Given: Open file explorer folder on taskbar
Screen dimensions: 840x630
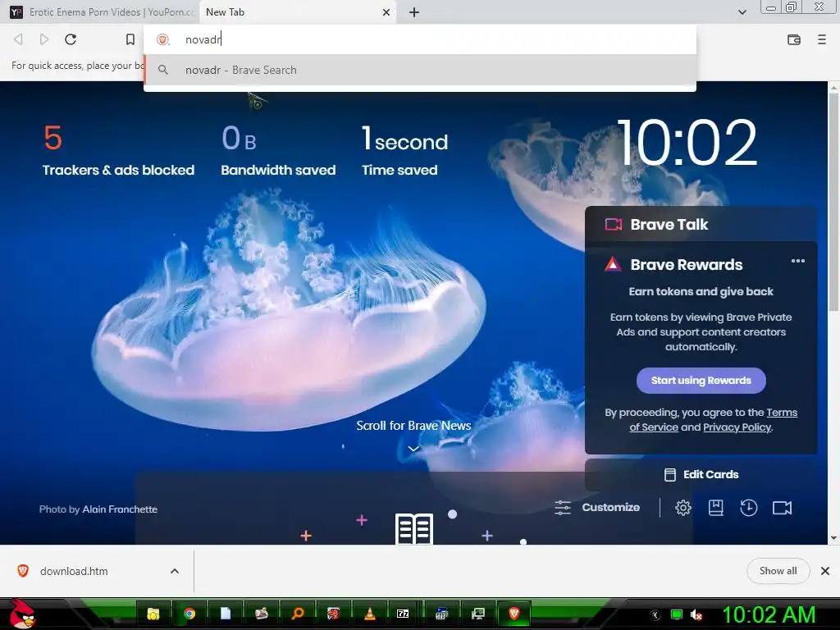Looking at the screenshot, I should [153, 614].
